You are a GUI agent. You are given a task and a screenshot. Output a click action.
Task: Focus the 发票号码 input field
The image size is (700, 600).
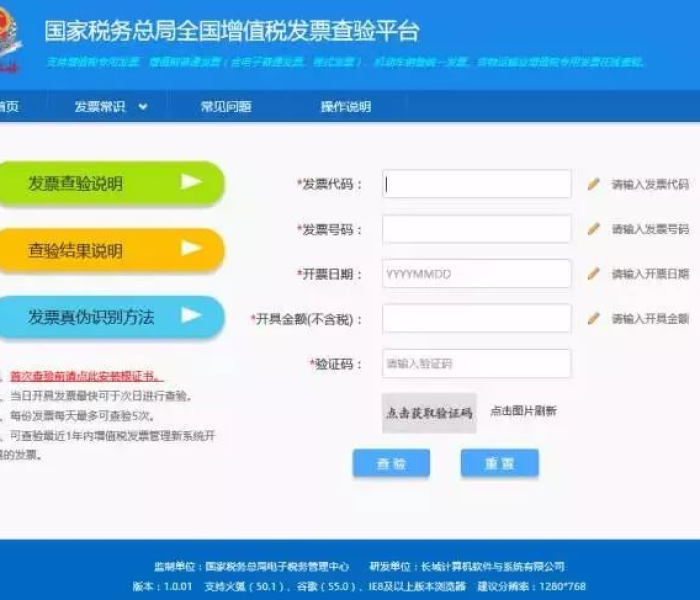pos(477,229)
